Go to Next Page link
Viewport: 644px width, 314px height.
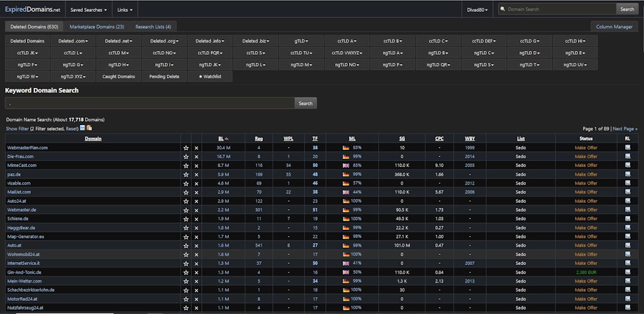click(x=625, y=129)
